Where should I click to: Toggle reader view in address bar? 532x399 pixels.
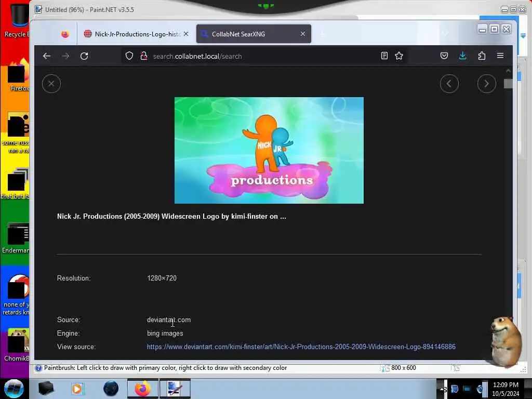pyautogui.click(x=384, y=56)
